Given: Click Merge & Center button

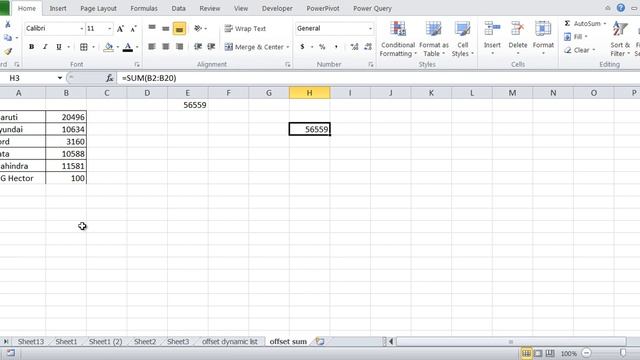Looking at the screenshot, I should [x=254, y=47].
